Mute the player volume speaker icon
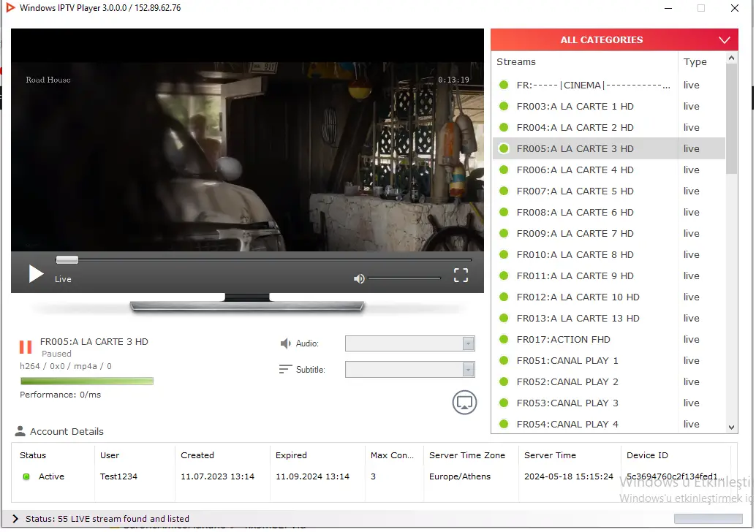This screenshot has width=756, height=532. (x=359, y=279)
